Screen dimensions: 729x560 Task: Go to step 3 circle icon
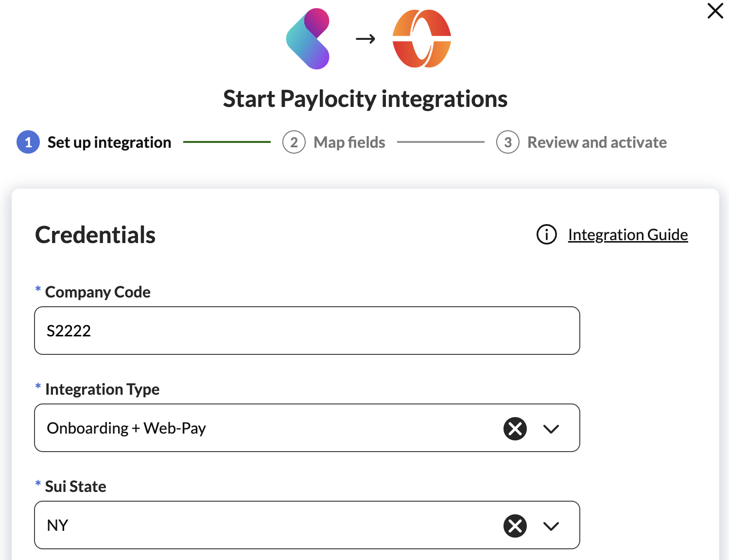pyautogui.click(x=508, y=142)
